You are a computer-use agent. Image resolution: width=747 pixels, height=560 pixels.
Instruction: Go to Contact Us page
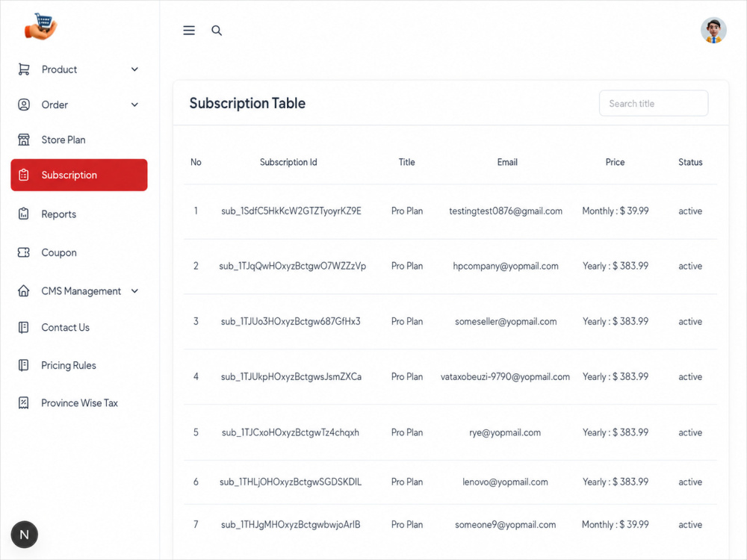79,327
